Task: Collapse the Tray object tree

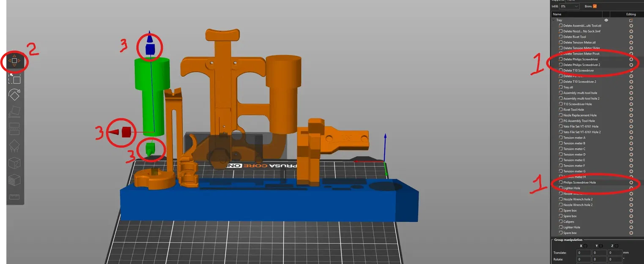Action: 554,20
